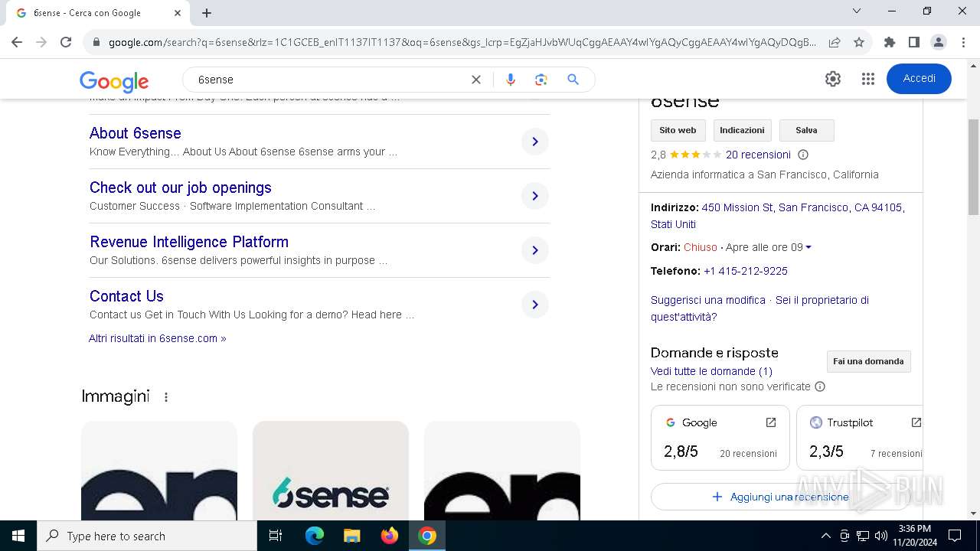Open the 450 Mission St address link
This screenshot has width=980, height=551.
tap(778, 216)
